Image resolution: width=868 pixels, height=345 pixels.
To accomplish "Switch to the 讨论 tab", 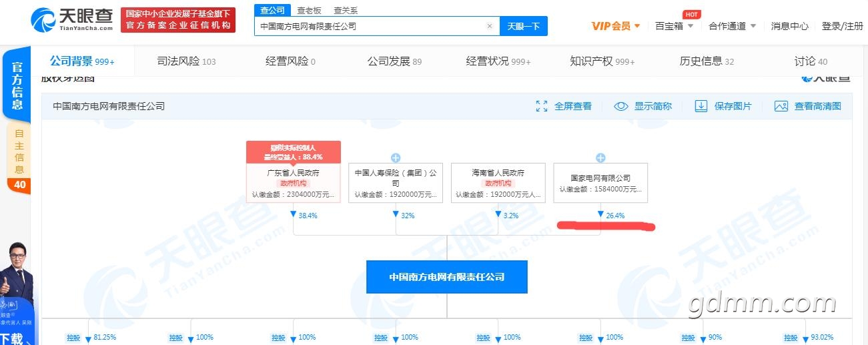I will [811, 61].
